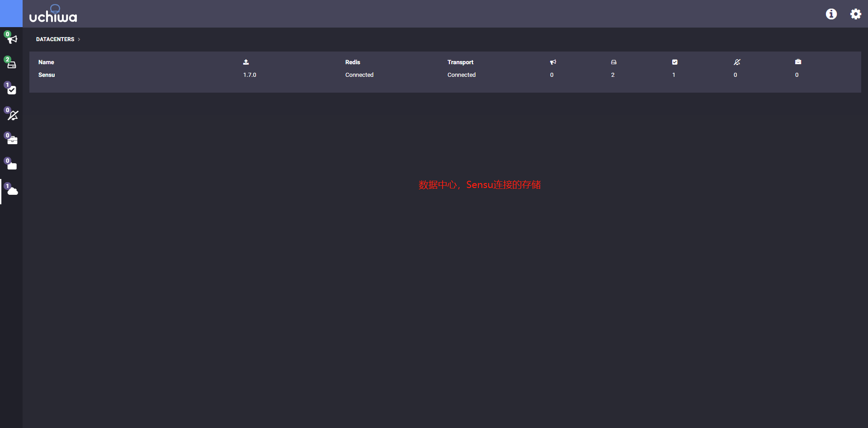Click the DATACENTERS breadcrumb link
Image resolution: width=868 pixels, height=428 pixels.
pyautogui.click(x=55, y=39)
